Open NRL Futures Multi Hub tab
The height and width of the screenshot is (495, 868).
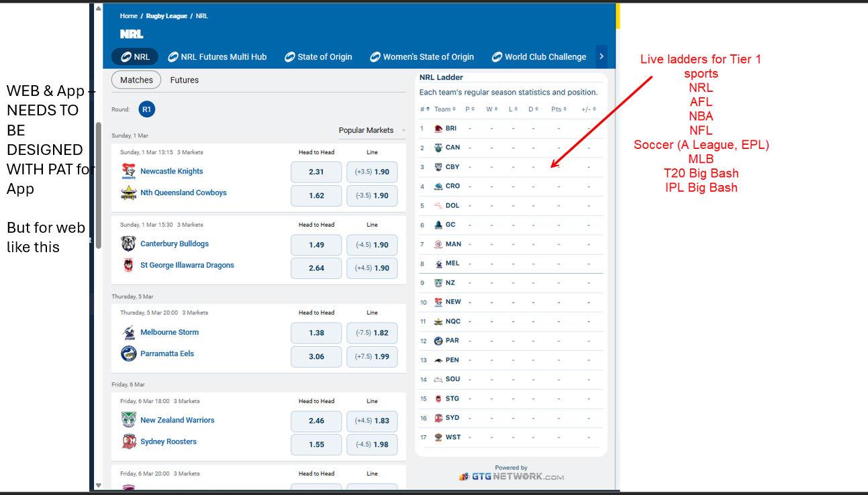[x=218, y=57]
